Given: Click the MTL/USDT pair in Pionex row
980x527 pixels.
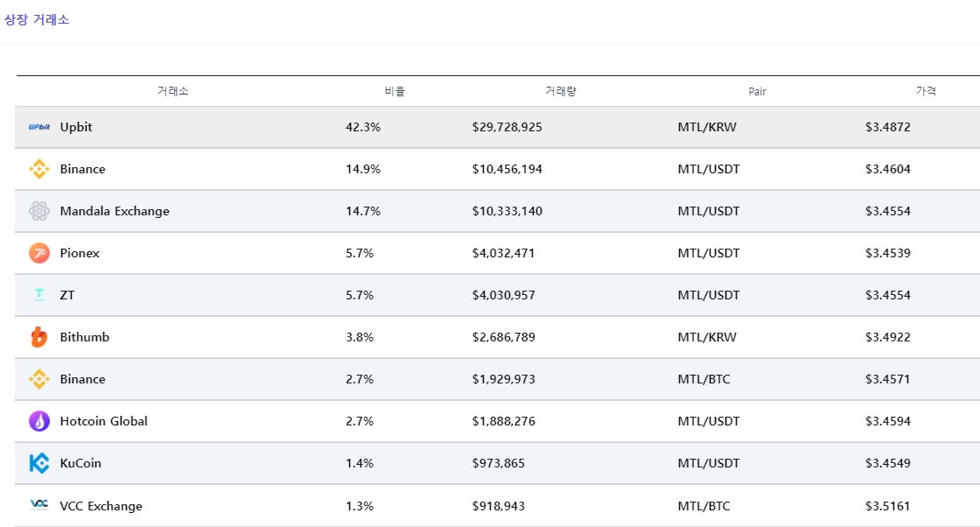Looking at the screenshot, I should pyautogui.click(x=709, y=253).
